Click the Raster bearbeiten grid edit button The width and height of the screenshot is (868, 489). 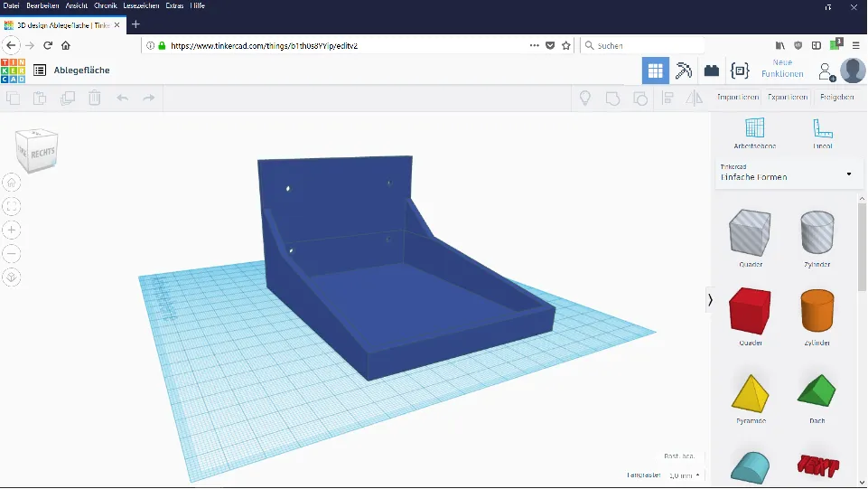679,456
